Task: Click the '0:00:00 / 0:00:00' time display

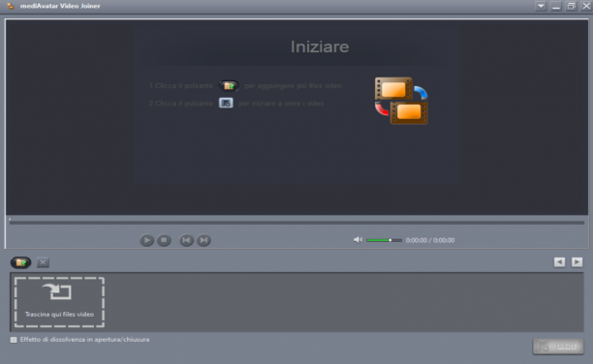Action: pyautogui.click(x=430, y=240)
